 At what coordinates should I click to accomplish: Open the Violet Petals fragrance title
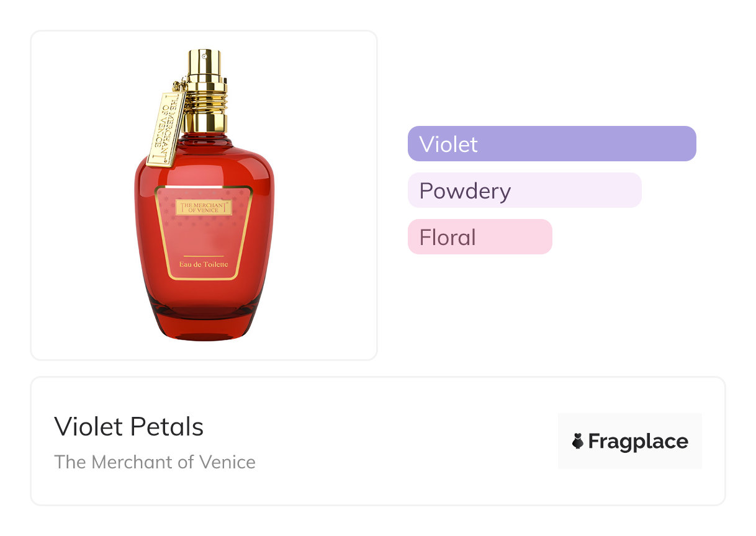click(x=128, y=427)
